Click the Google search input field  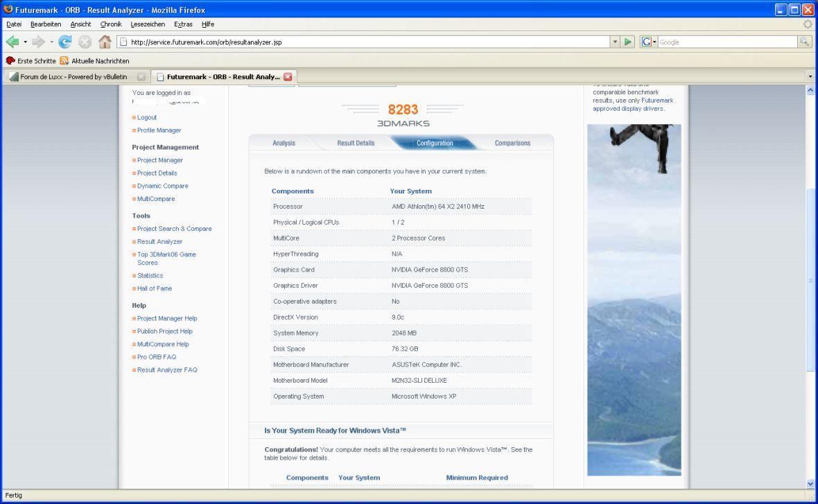[x=727, y=42]
